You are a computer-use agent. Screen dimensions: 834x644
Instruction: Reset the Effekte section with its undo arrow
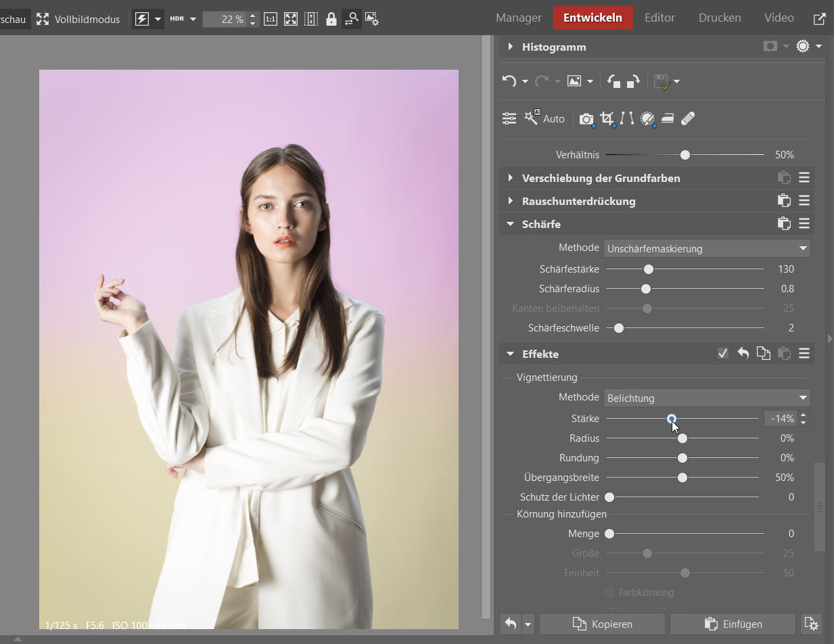[x=743, y=353]
